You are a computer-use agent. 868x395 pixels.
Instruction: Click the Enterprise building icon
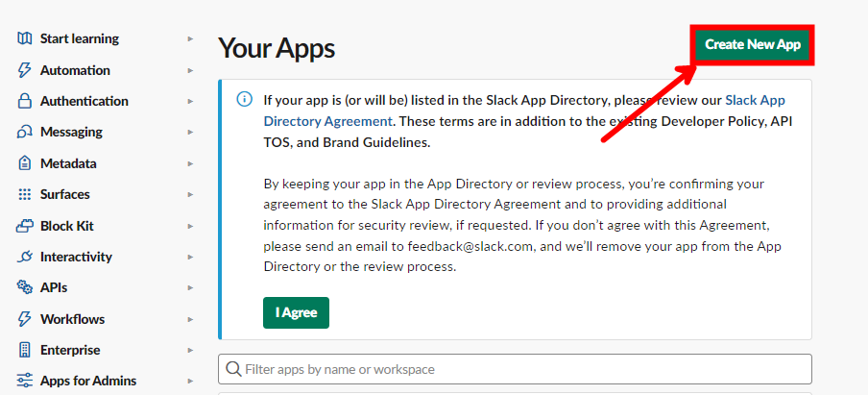[24, 350]
